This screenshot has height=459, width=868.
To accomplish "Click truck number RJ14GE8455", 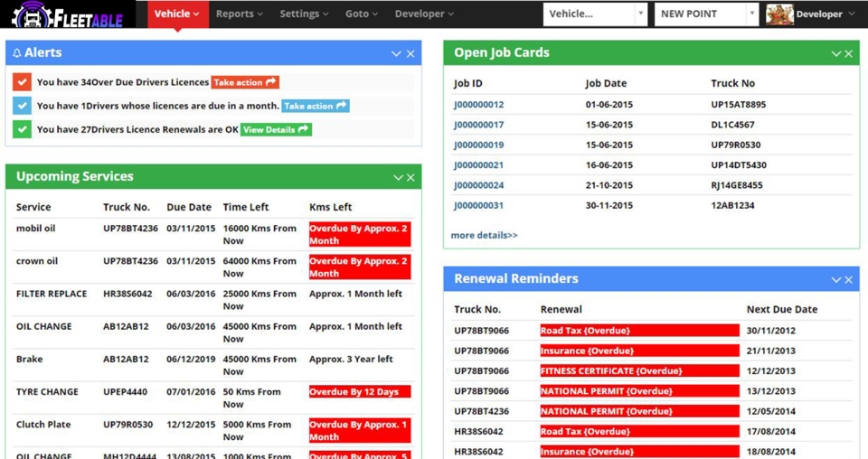I will tap(737, 185).
